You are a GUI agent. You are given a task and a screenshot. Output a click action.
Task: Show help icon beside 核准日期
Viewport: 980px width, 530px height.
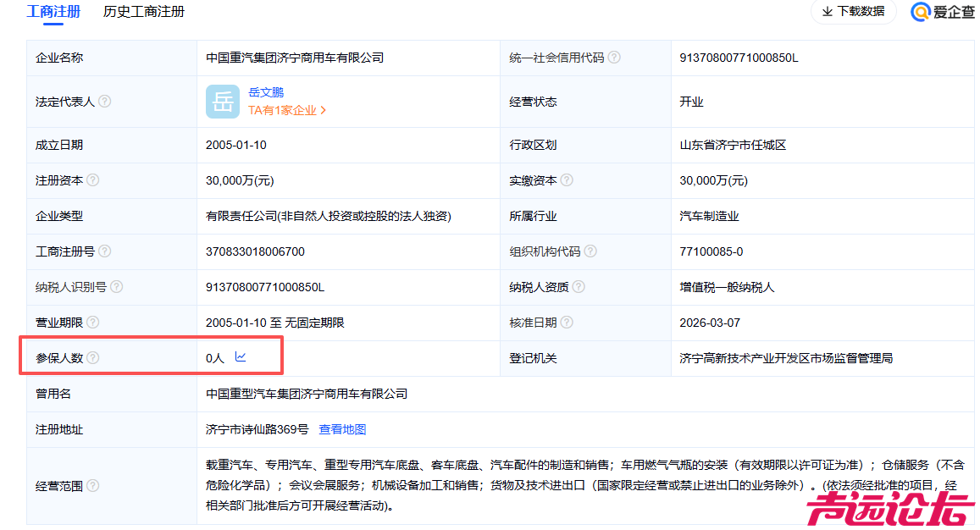pyautogui.click(x=567, y=323)
